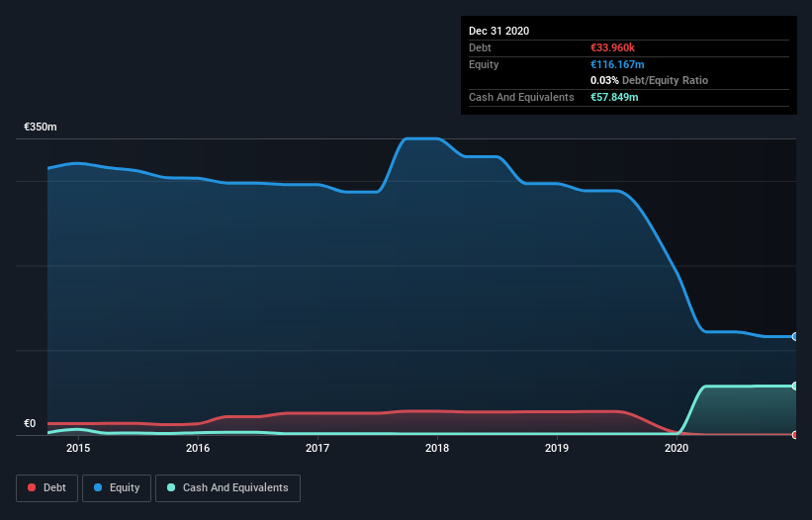Image resolution: width=812 pixels, height=520 pixels.
Task: Click the 2019 x-axis label
Action: pyautogui.click(x=557, y=448)
